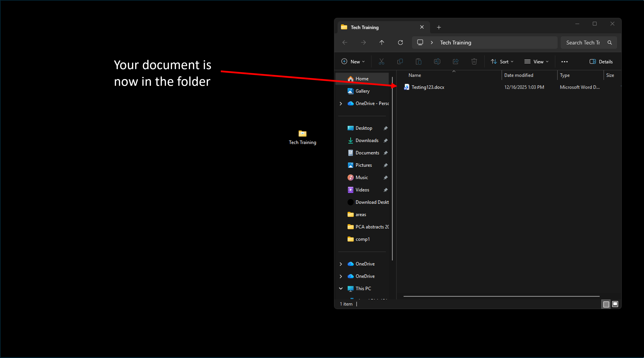Image resolution: width=644 pixels, height=358 pixels.
Task: Open the See more three-dots menu
Action: [564, 61]
